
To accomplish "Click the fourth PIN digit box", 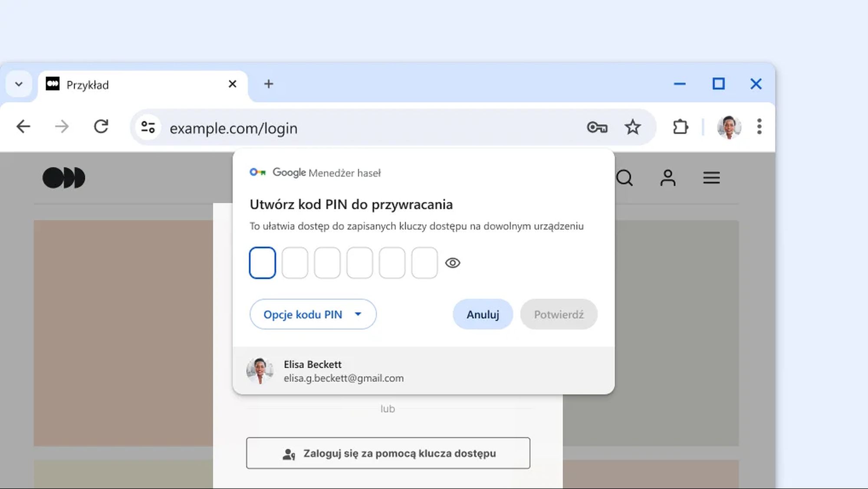I will coord(360,263).
